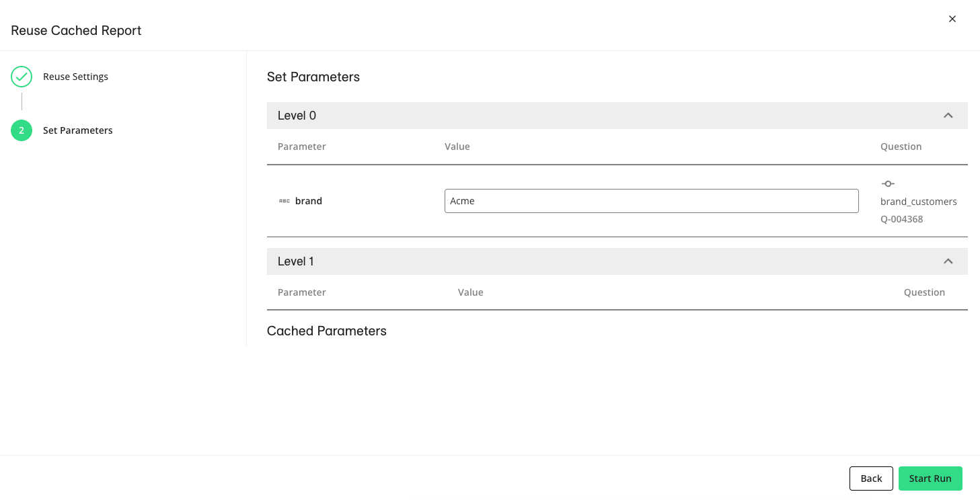Image resolution: width=980 pixels, height=500 pixels.
Task: Click the brand parameter name
Action: coord(309,201)
